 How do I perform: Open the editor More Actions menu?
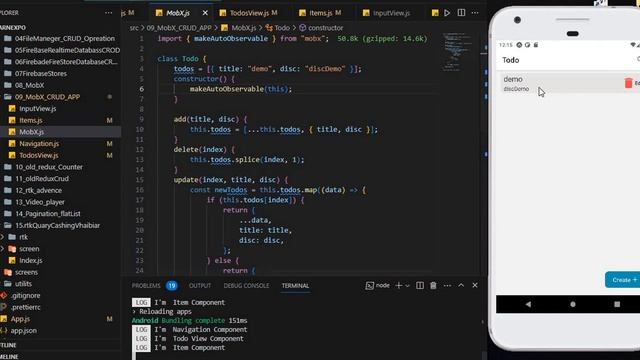coord(475,13)
